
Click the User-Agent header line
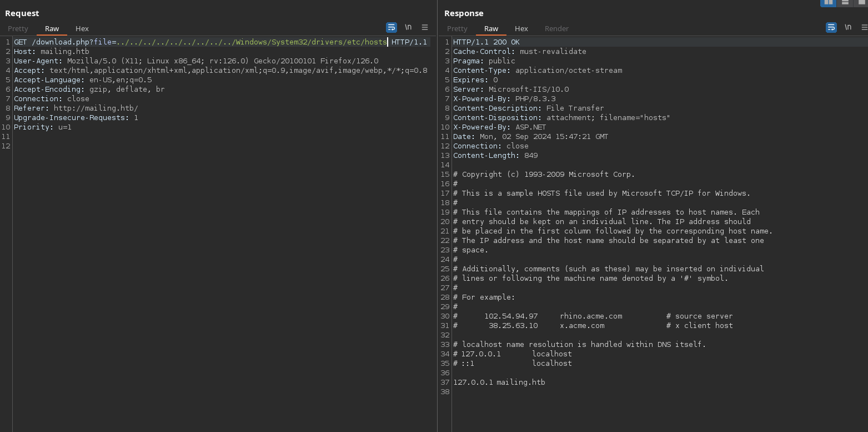[x=196, y=61]
